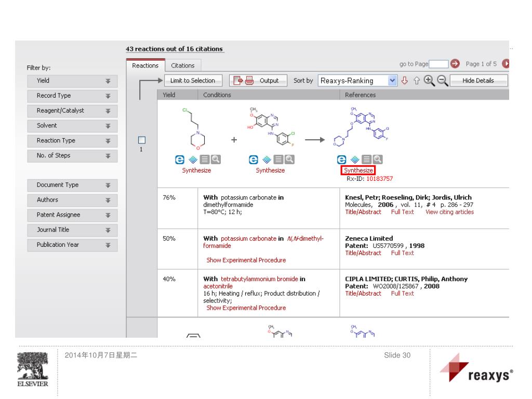
Task: Click search magnifier icon under first reactant
Action: (216, 159)
